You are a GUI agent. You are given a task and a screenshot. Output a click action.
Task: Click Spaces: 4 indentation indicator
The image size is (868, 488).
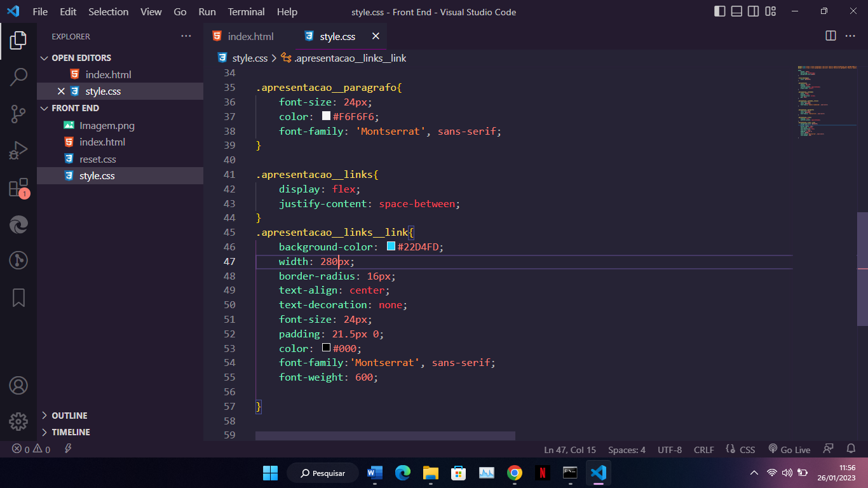click(627, 449)
